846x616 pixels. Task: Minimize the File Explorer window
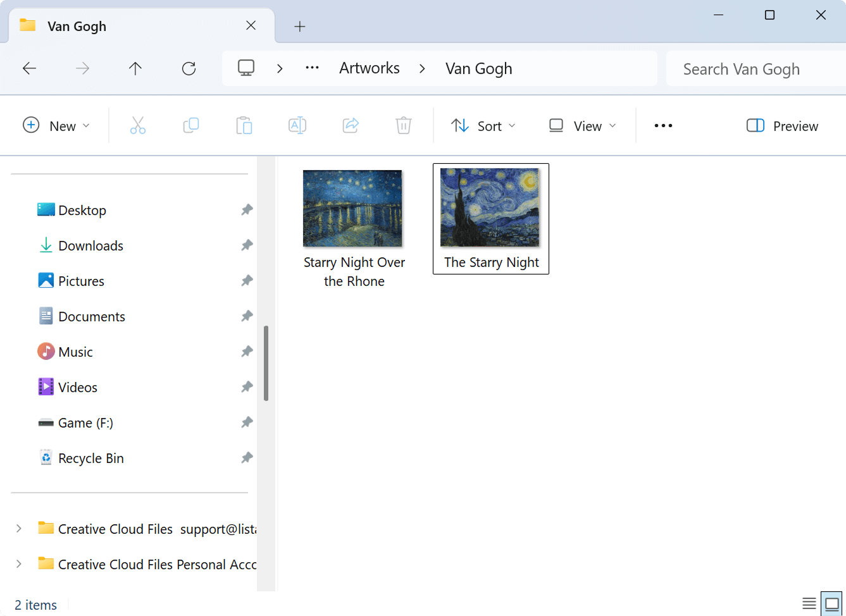pyautogui.click(x=718, y=15)
